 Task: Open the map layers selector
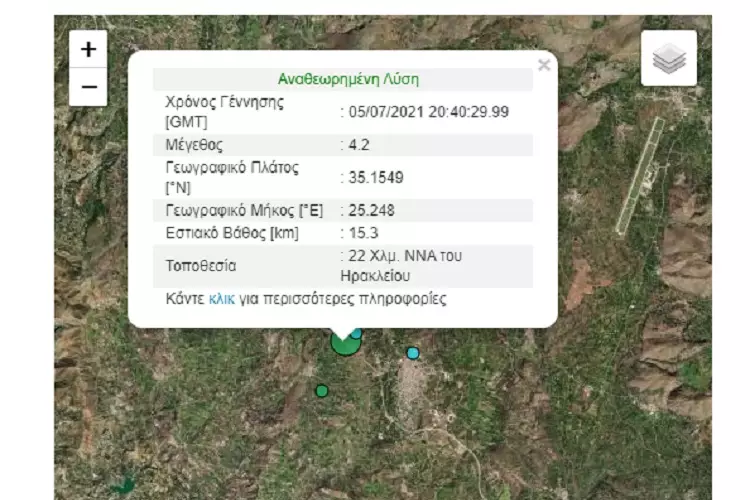tap(668, 59)
